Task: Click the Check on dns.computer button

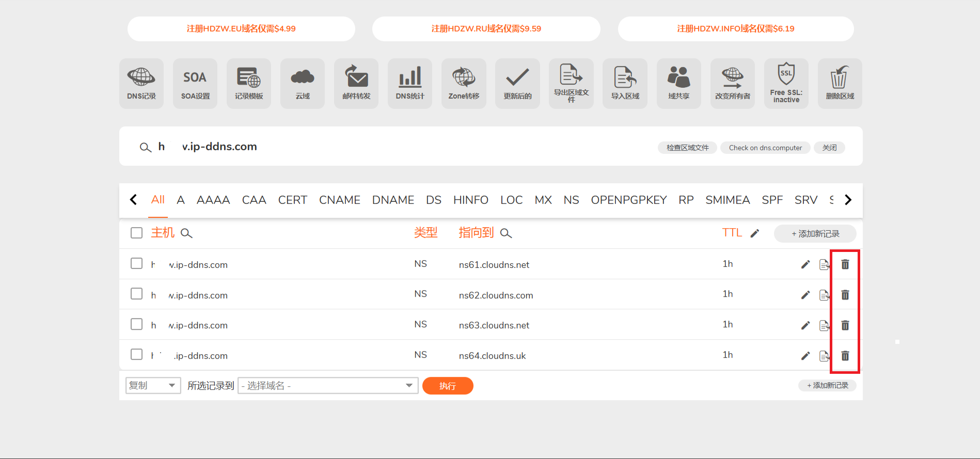Action: 765,148
